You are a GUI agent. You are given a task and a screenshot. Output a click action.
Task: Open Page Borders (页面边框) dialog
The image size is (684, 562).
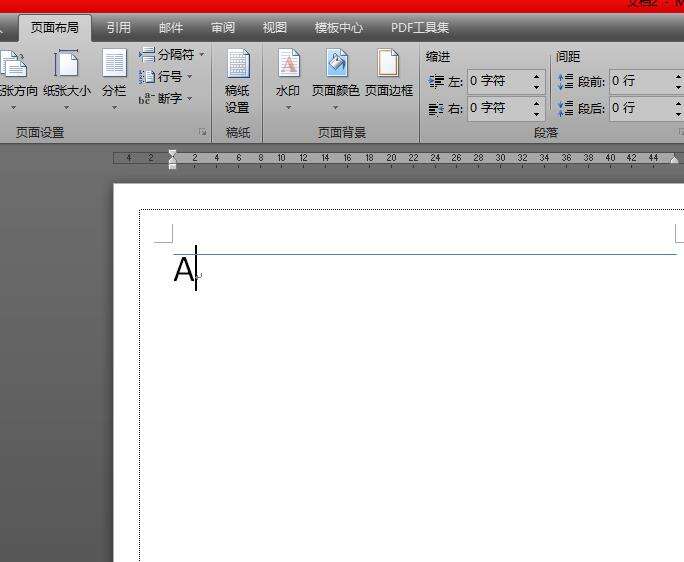click(x=388, y=75)
